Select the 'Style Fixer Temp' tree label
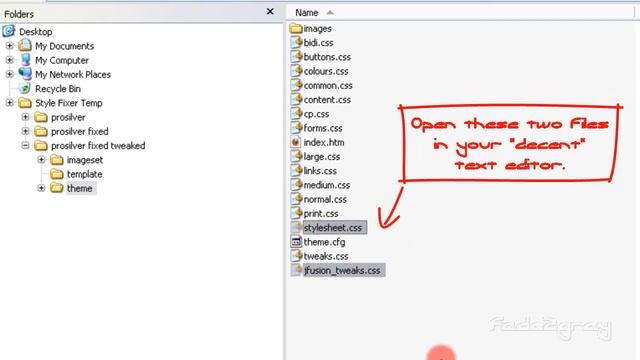This screenshot has width=640, height=360. [x=69, y=103]
